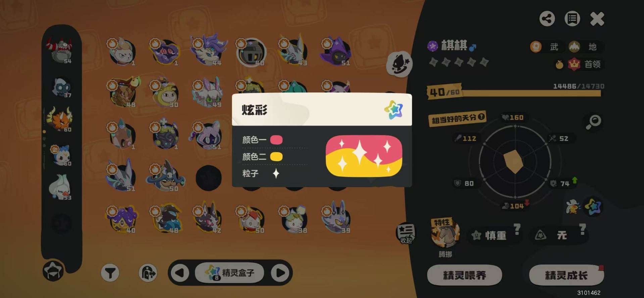Click the 颜色一 pink color swatch

(277, 140)
